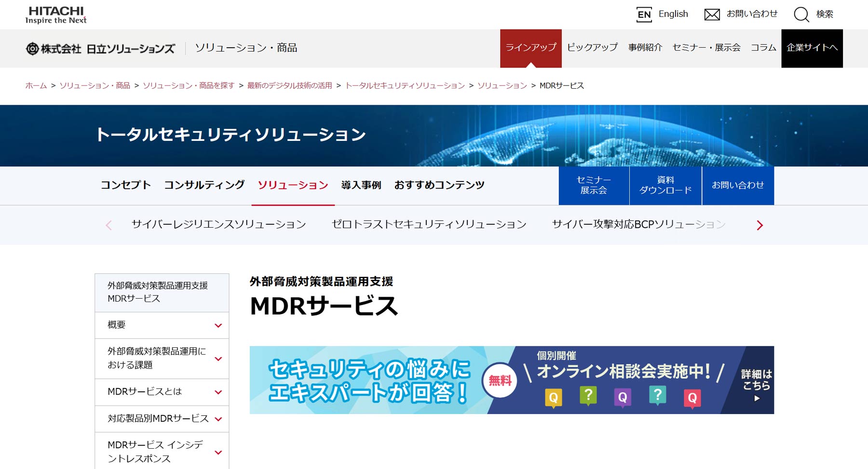The height and width of the screenshot is (469, 868).
Task: Open コンセプト tab
Action: (x=126, y=185)
